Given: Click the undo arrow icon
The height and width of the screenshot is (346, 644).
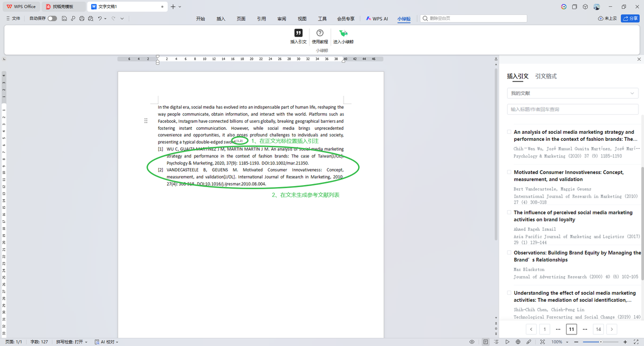Looking at the screenshot, I should (x=100, y=19).
